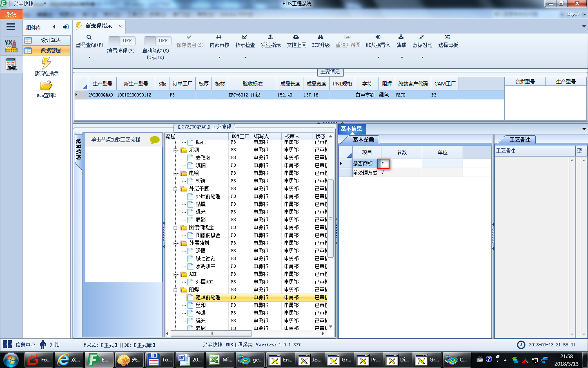Click the 集成 download icon
Image resolution: width=588 pixels, height=368 pixels.
[401, 37]
